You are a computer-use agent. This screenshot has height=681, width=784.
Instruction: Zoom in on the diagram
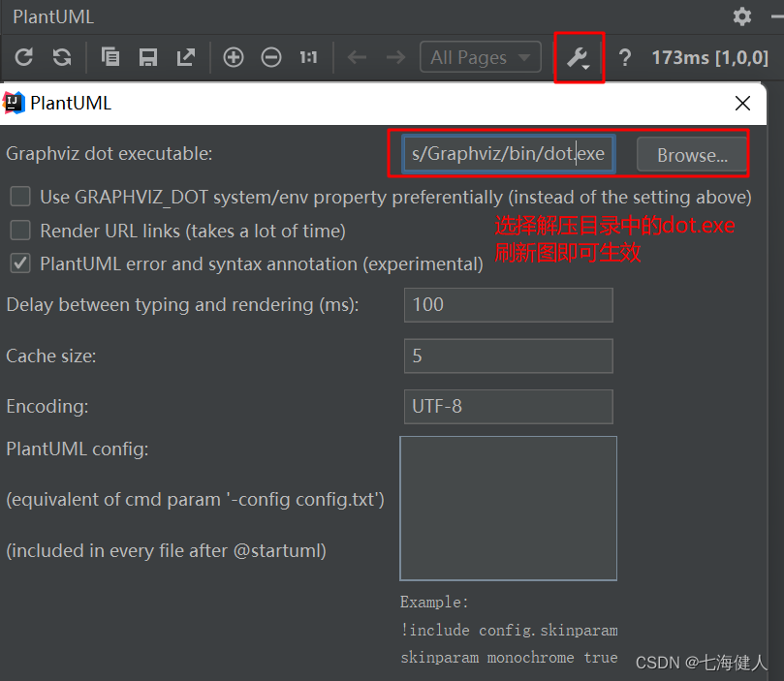pos(233,57)
